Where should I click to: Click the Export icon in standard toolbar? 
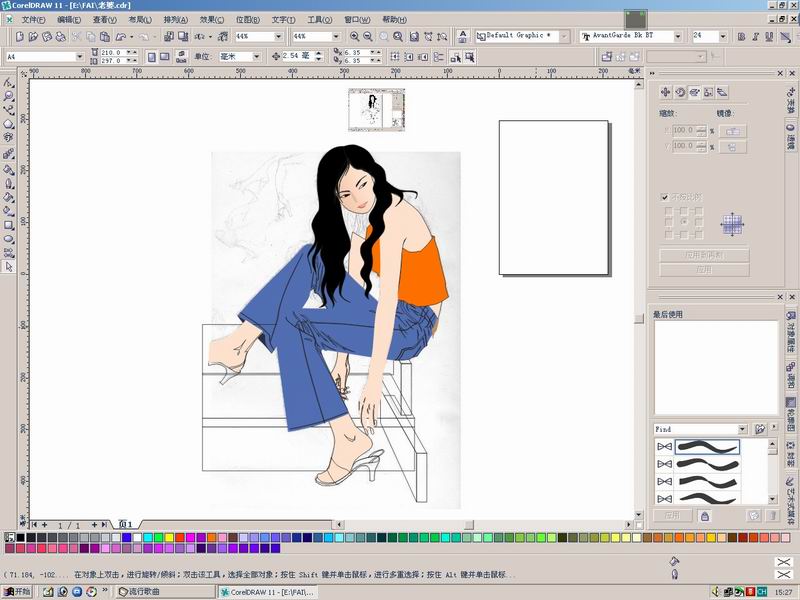tap(183, 37)
